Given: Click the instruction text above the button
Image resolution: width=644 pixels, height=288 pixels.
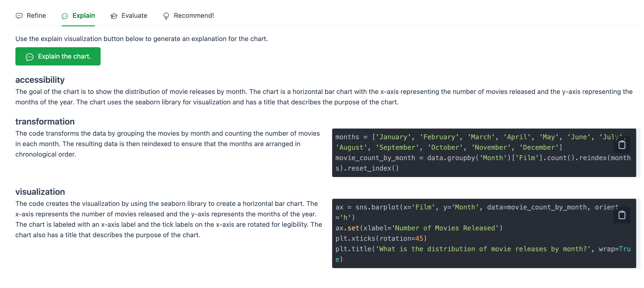Looking at the screenshot, I should pyautogui.click(x=142, y=39).
